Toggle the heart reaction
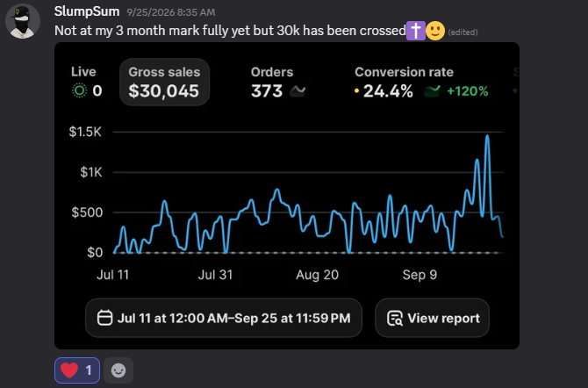This screenshot has height=388, width=588. 77,370
